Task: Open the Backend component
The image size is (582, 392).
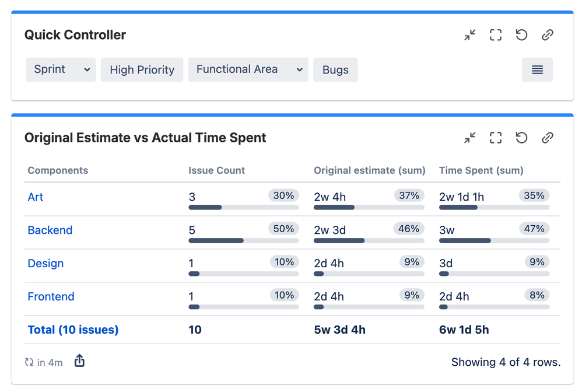Action: [x=50, y=230]
